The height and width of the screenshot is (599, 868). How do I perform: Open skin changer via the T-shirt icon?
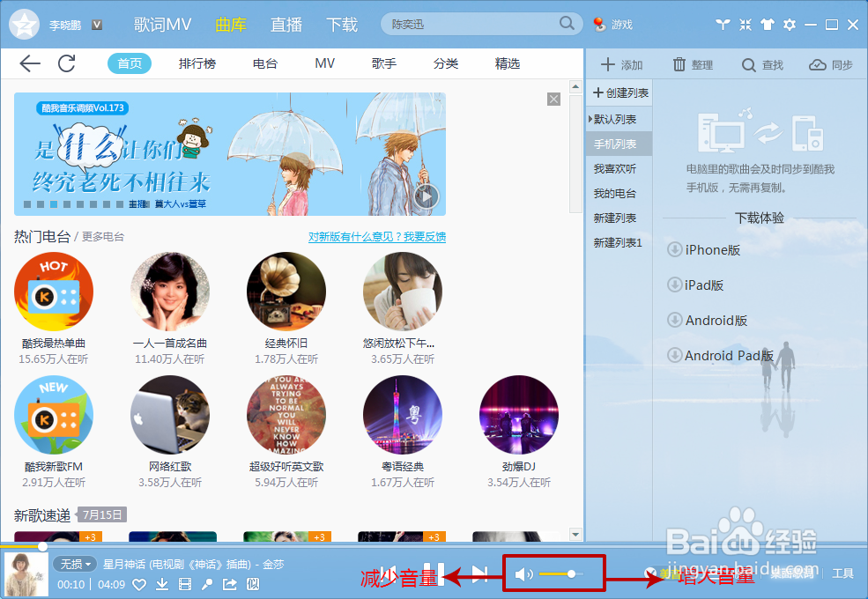[x=768, y=25]
